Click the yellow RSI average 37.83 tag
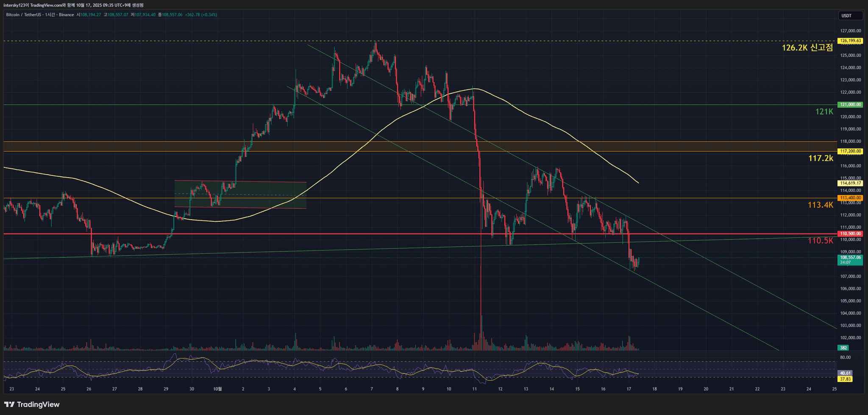The width and height of the screenshot is (868, 415). click(x=845, y=379)
